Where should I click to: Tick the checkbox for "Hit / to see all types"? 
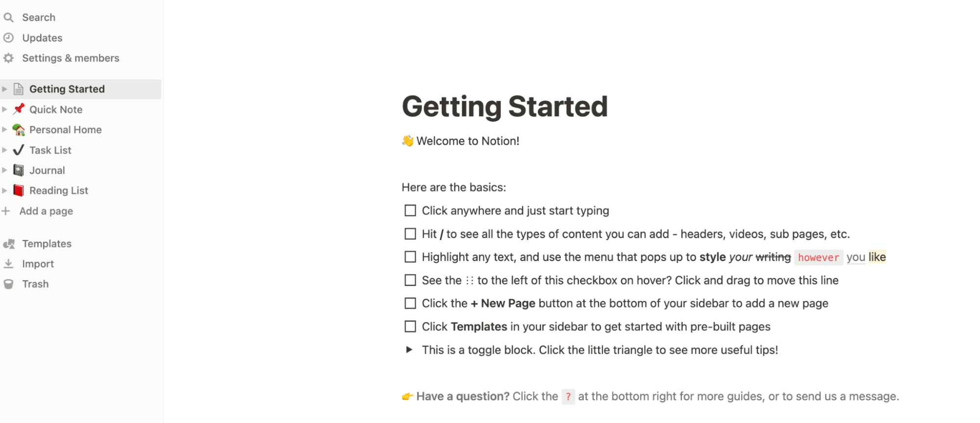click(410, 234)
